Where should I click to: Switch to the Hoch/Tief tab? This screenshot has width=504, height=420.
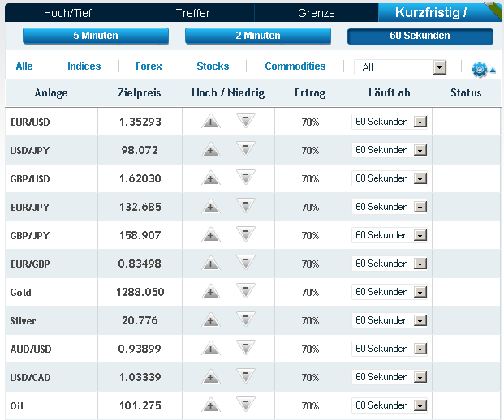tap(67, 13)
